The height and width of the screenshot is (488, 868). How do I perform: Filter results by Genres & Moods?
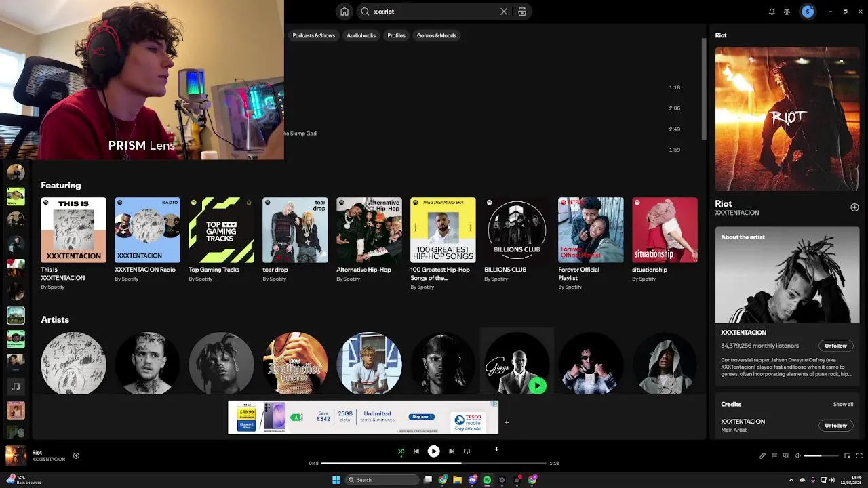(x=437, y=35)
